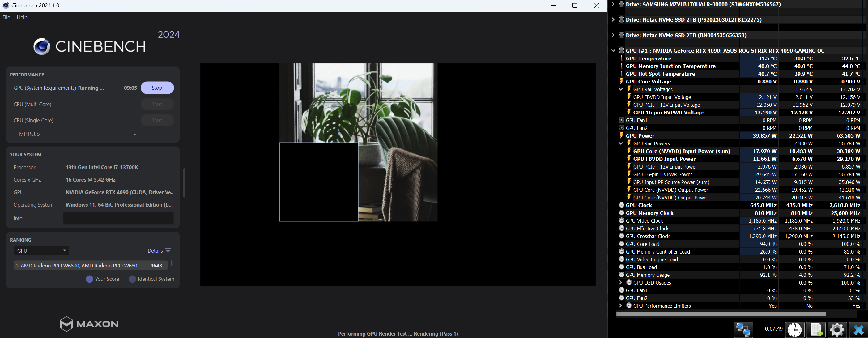
Task: Collapse the NVIDIA GeForce RTX 4090 group
Action: tap(613, 50)
